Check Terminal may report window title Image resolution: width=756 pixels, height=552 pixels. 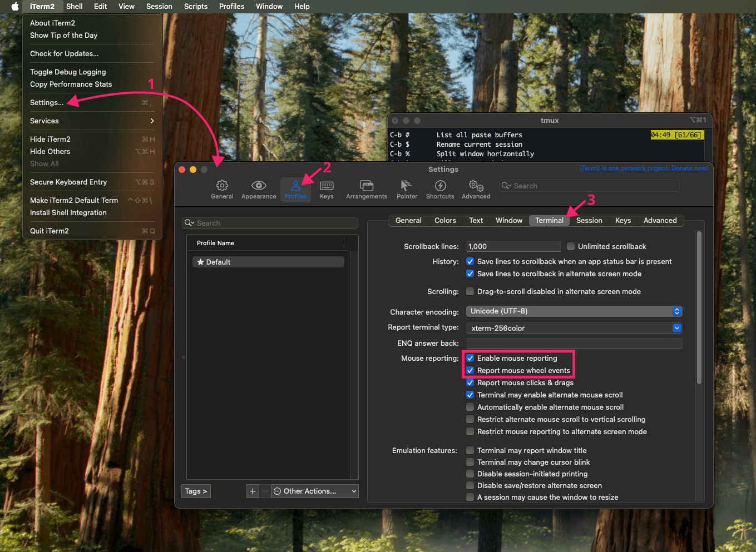[x=470, y=450]
